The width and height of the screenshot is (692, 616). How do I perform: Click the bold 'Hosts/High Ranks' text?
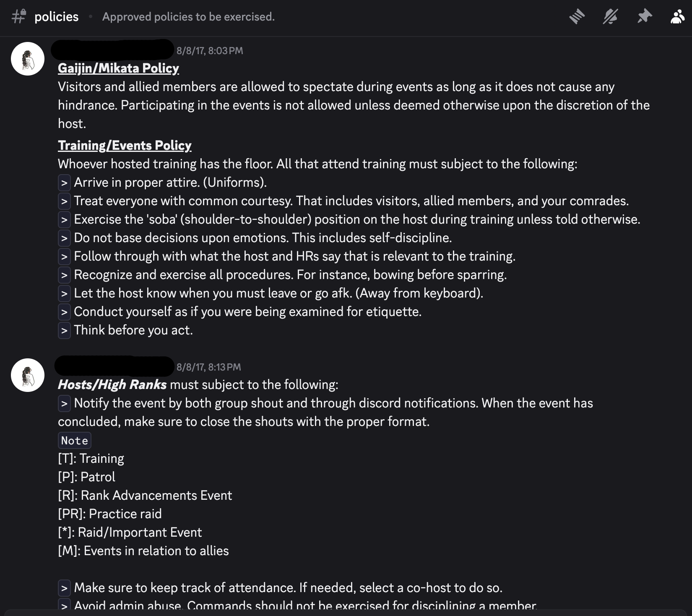coord(112,384)
